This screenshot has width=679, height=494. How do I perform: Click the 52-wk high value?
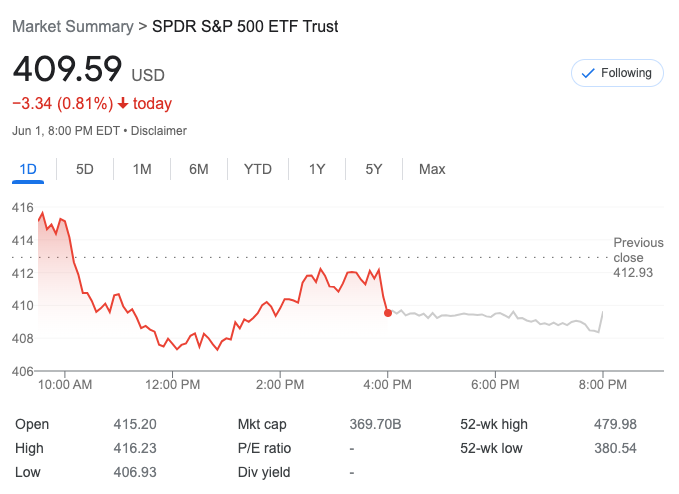[x=615, y=424]
